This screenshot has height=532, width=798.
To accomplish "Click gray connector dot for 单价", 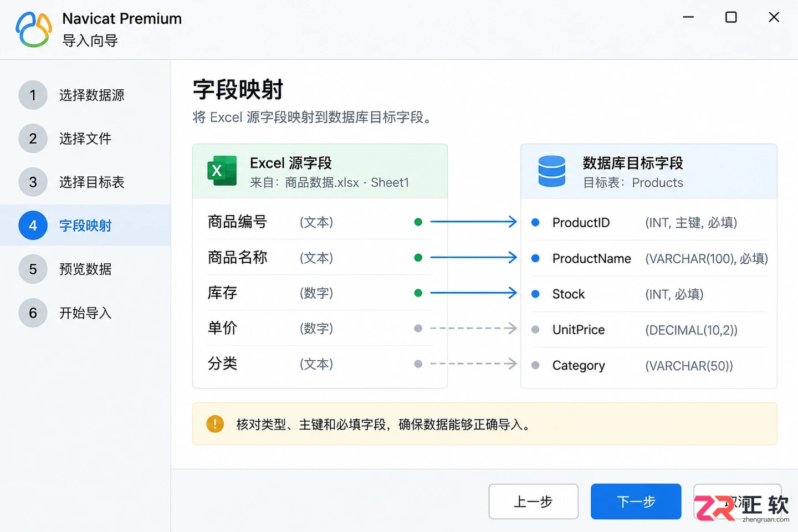I will [x=418, y=329].
